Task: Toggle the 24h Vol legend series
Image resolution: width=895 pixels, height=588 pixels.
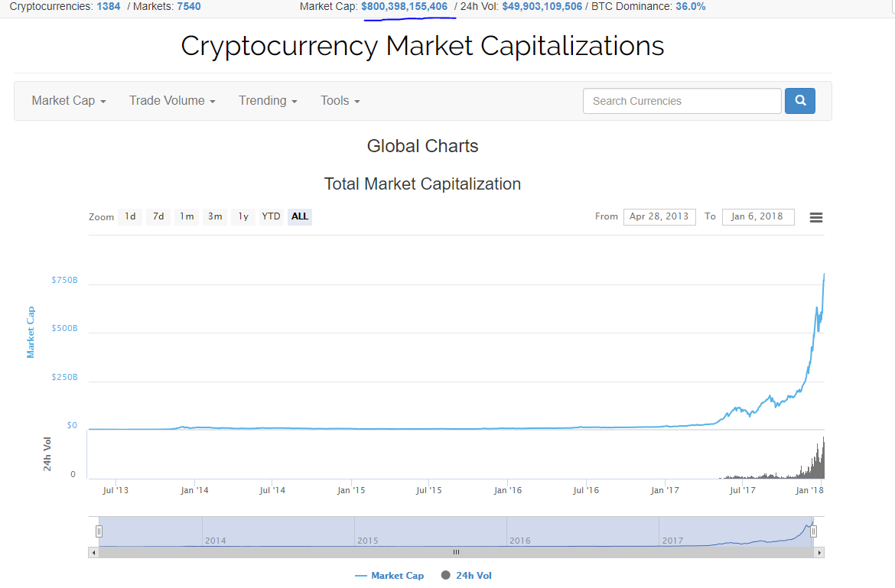Action: pyautogui.click(x=467, y=575)
